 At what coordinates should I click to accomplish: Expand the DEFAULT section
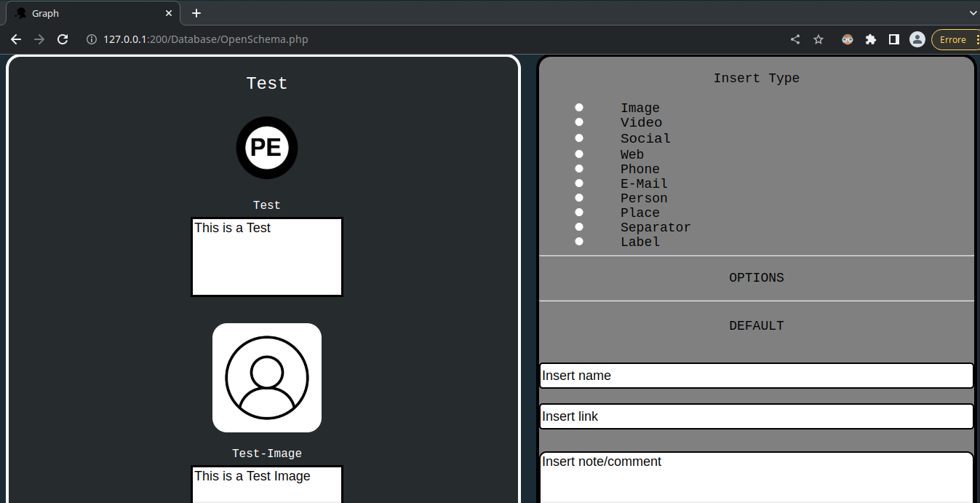tap(757, 325)
